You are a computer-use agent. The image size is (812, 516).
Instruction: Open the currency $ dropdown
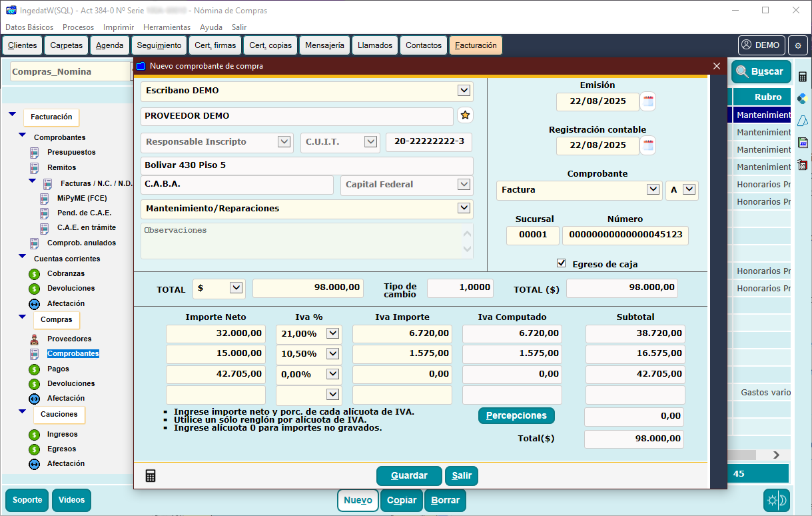[x=236, y=287]
